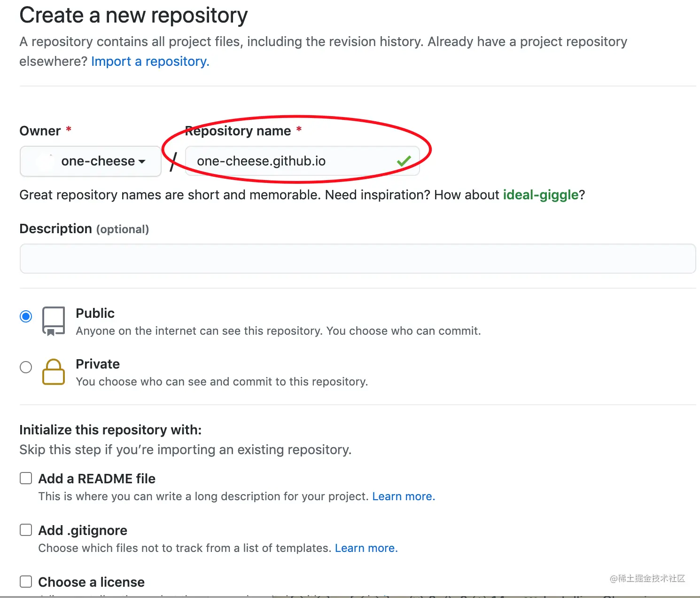This screenshot has height=598, width=700.
Task: Open the Import a repository link
Action: click(150, 62)
